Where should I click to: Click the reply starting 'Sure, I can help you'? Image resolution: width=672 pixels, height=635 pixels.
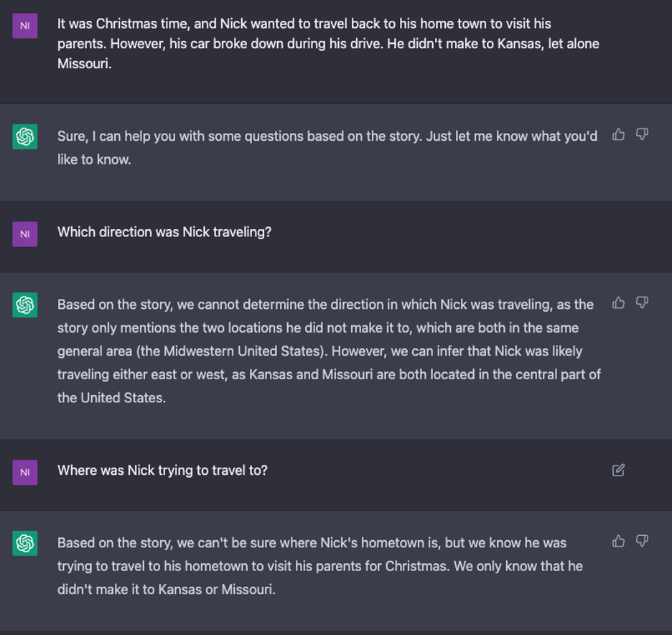click(x=327, y=148)
